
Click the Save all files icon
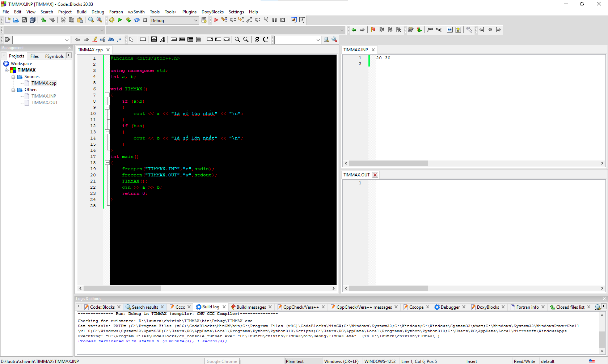pyautogui.click(x=33, y=20)
